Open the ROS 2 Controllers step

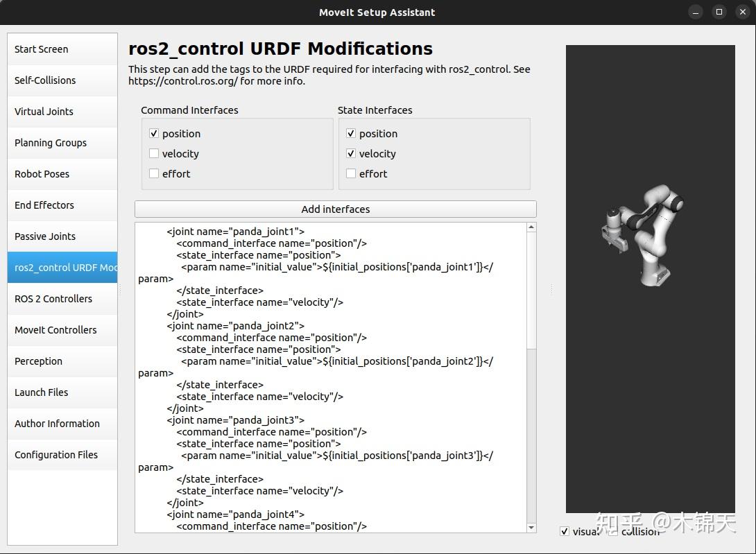pyautogui.click(x=53, y=299)
